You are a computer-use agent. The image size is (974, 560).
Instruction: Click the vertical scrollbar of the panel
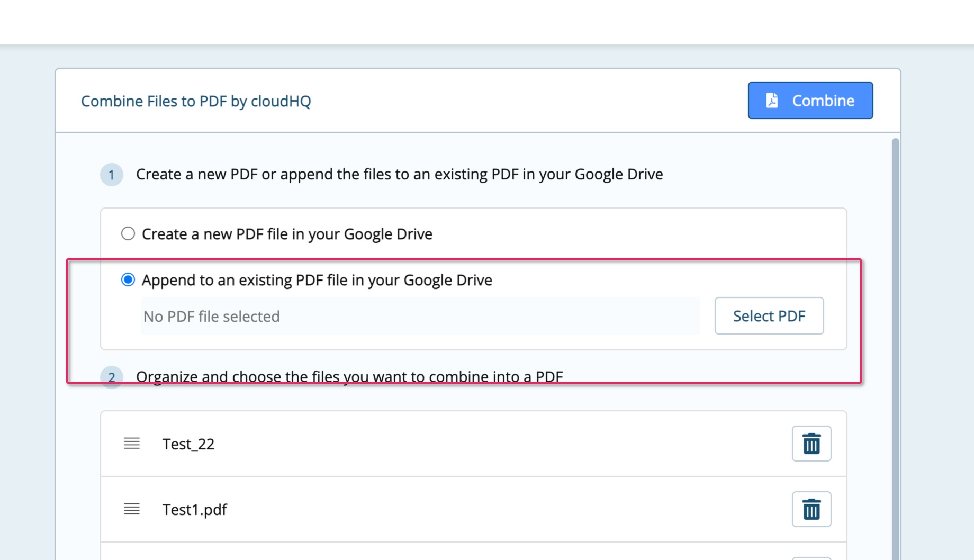pos(895,349)
